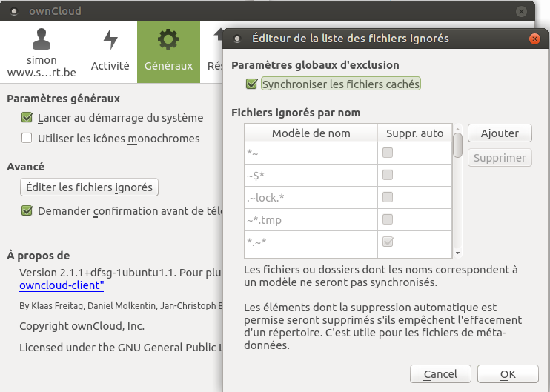This screenshot has width=550, height=392.
Task: Enable Utiliser les icônes monochromes
Action: point(27,138)
